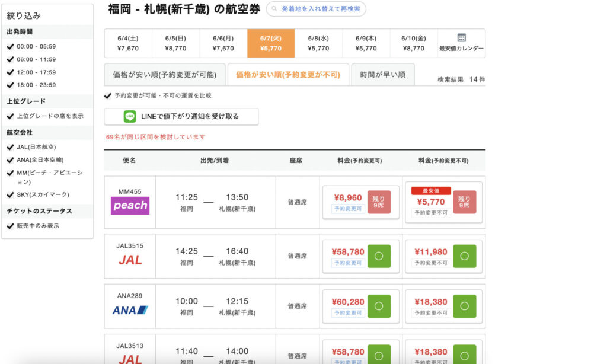Select the 6/5(日) ¥8,770 date tab

tap(175, 43)
